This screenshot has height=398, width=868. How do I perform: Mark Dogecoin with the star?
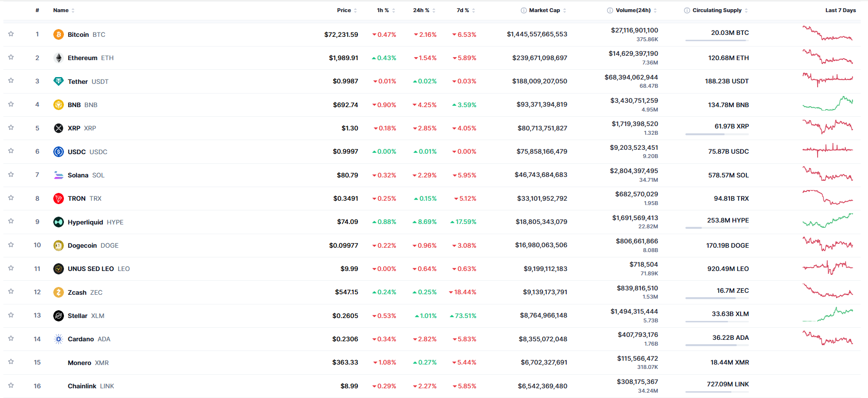11,245
